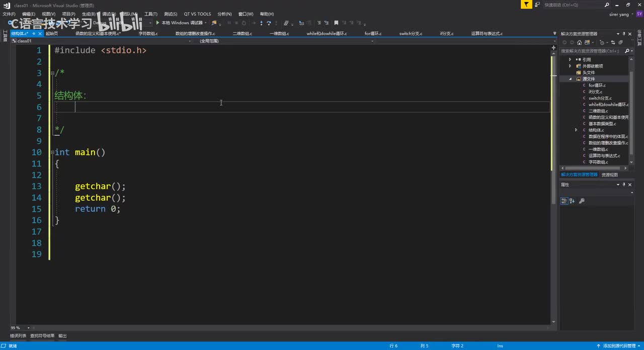The width and height of the screenshot is (644, 350).
Task: Switch views in Solution Explorer toolbar
Action: 586,43
